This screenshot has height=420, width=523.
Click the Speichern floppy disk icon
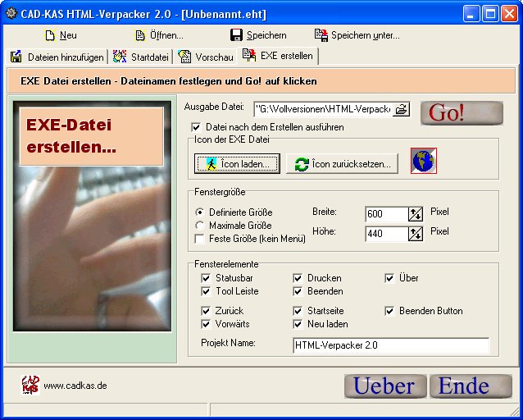[x=236, y=35]
